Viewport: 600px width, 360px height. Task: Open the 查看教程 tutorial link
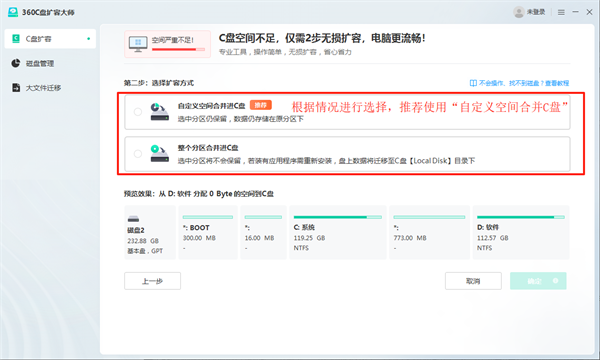pyautogui.click(x=557, y=83)
